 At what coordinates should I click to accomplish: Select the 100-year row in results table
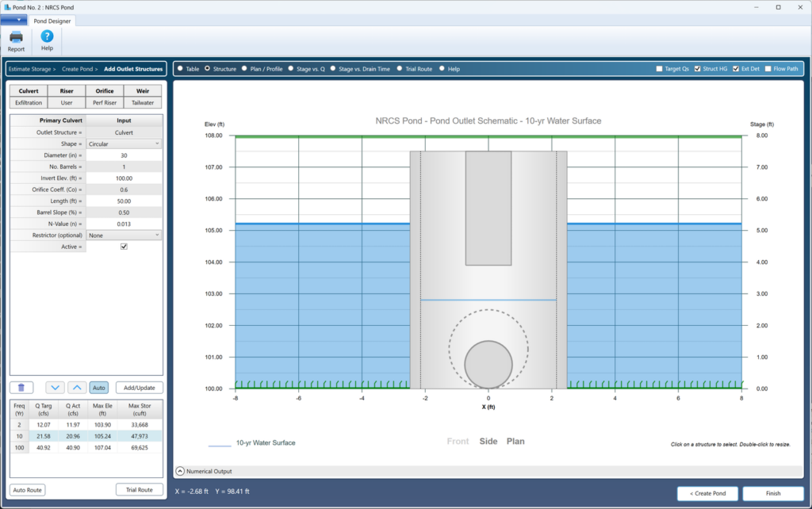pos(86,447)
